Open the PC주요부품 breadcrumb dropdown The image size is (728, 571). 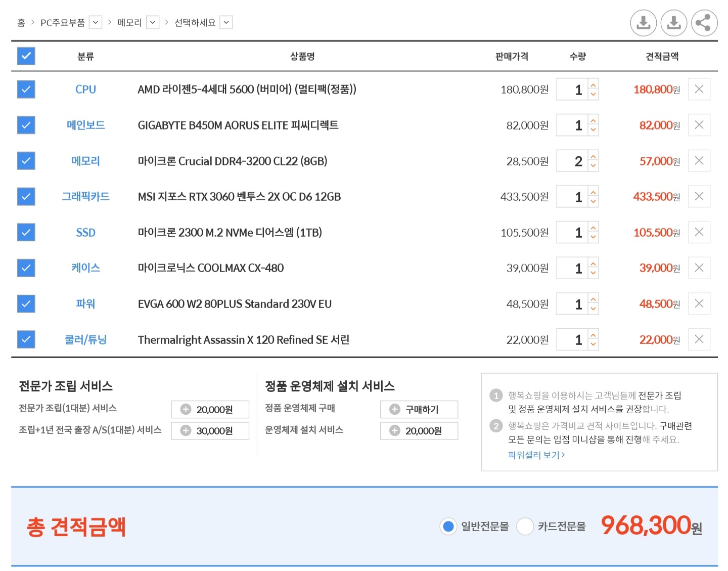[x=96, y=22]
